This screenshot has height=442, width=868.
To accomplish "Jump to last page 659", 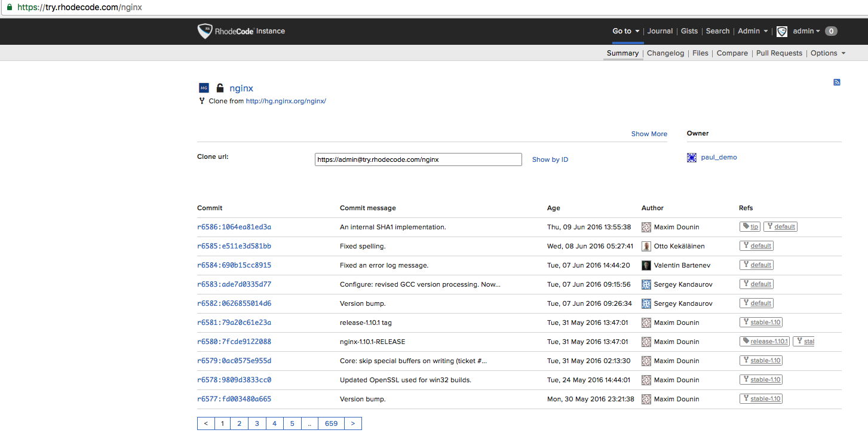I will coord(332,423).
